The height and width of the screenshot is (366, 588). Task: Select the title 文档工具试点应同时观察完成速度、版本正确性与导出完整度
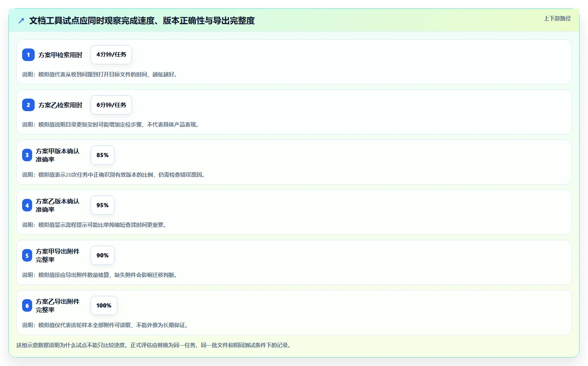coord(142,20)
